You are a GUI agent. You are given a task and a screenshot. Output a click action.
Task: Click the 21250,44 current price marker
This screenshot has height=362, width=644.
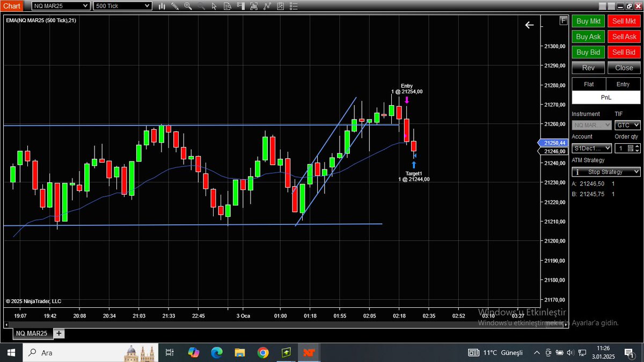tap(554, 143)
